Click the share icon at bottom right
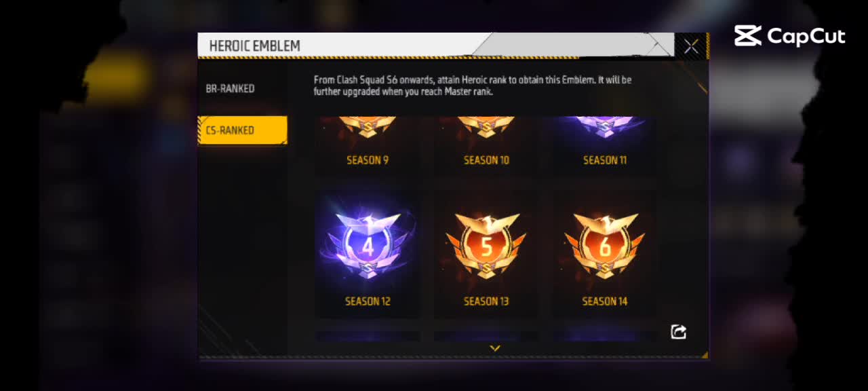 click(678, 332)
